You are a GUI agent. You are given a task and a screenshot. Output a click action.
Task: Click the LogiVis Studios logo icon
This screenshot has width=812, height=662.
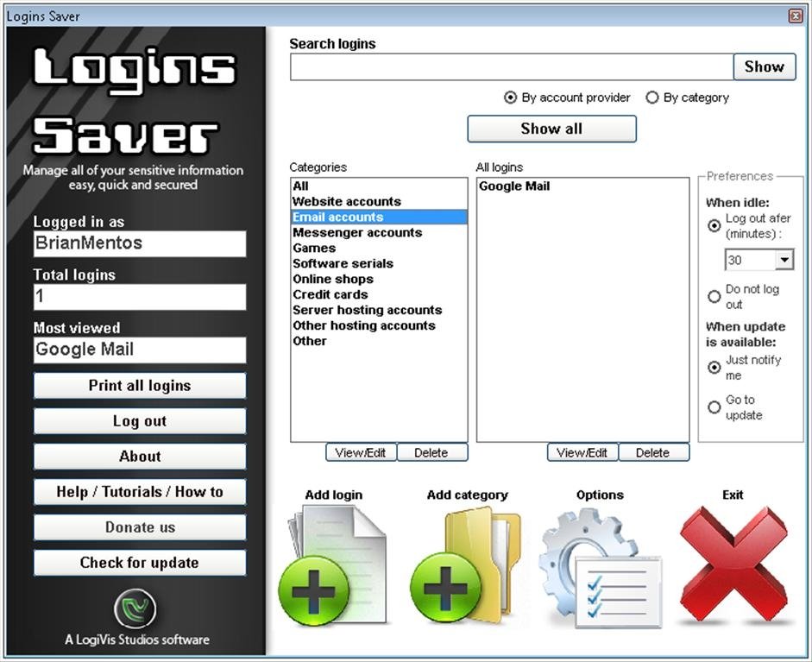(x=135, y=608)
